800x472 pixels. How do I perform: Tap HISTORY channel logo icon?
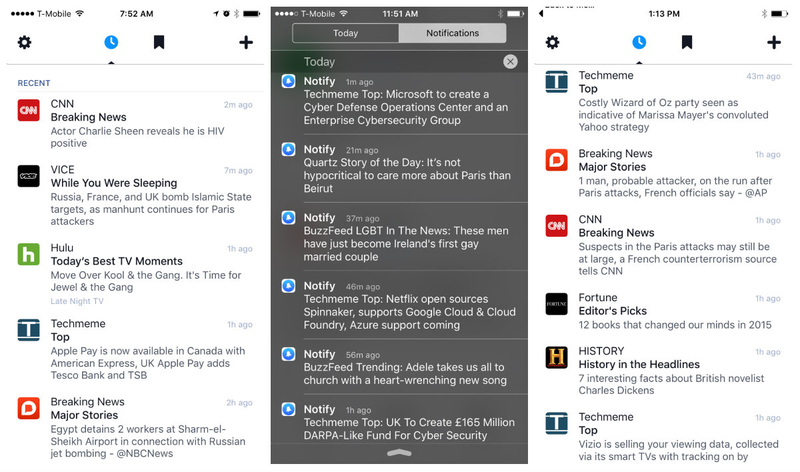(x=556, y=357)
